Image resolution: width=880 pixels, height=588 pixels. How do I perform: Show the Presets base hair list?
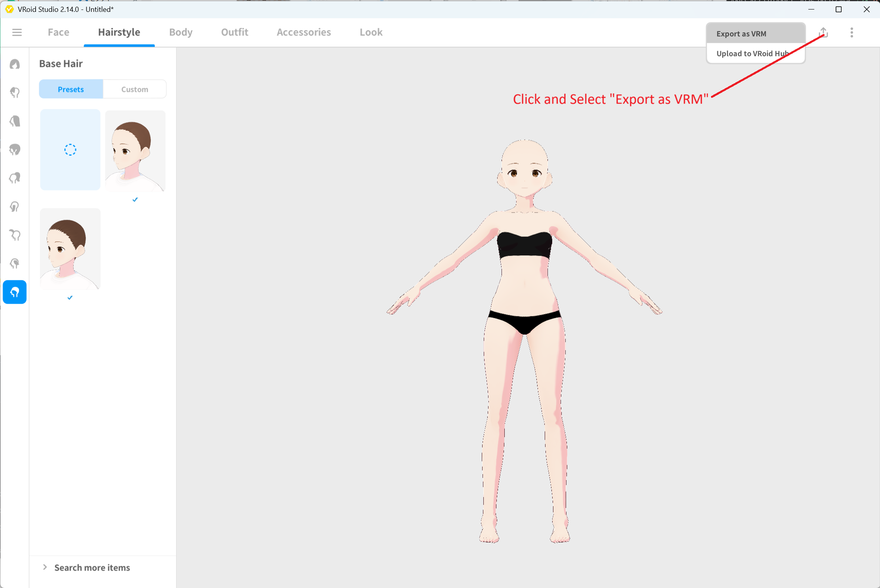click(x=71, y=89)
